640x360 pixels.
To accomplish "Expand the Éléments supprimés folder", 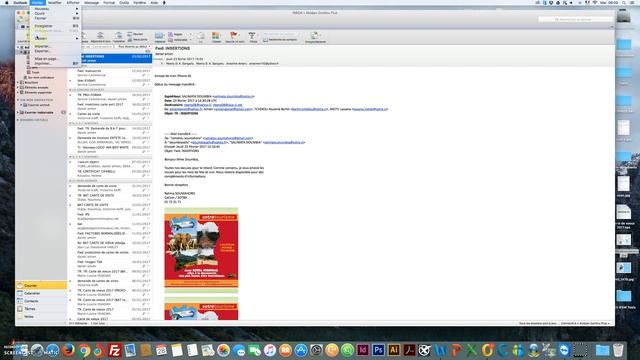I will [18, 92].
